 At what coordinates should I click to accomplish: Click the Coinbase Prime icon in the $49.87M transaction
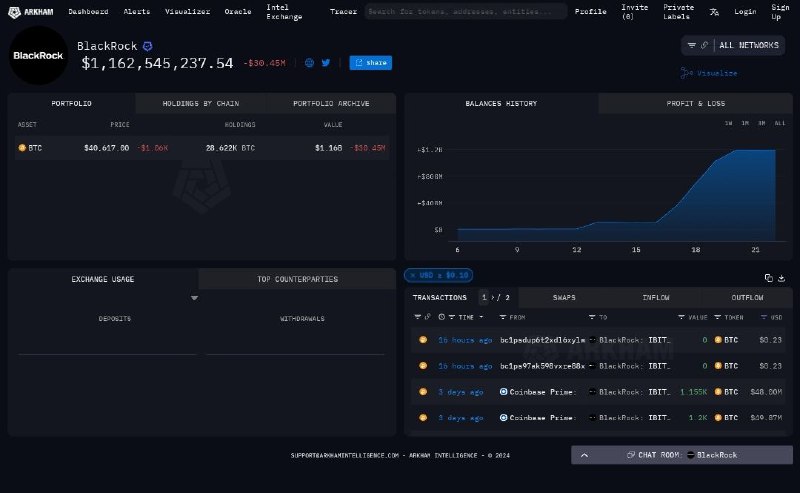click(x=503, y=417)
